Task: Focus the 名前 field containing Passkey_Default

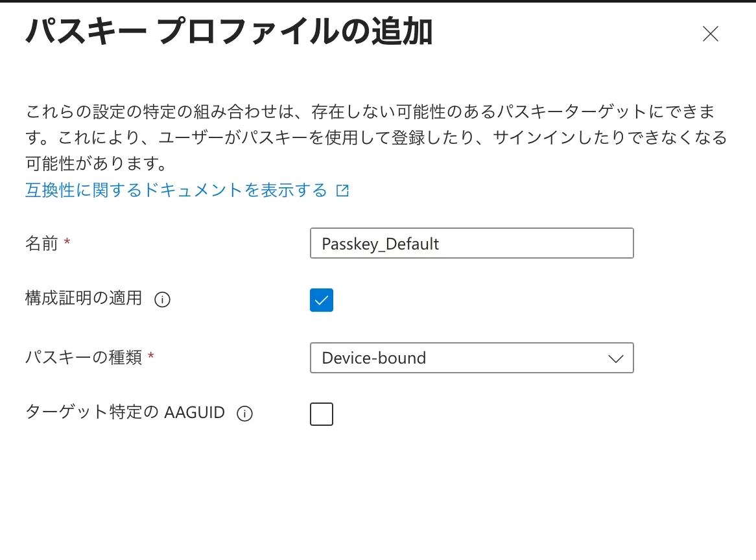Action: pos(471,243)
